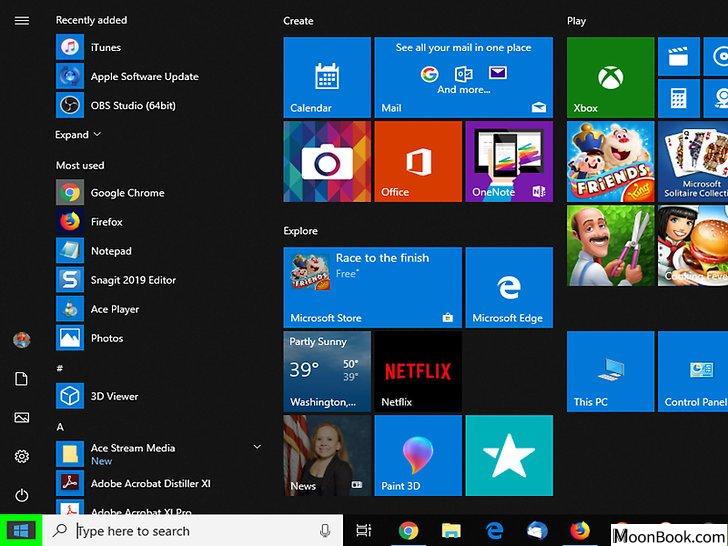
Task: Open Edge from the taskbar
Action: (x=494, y=530)
